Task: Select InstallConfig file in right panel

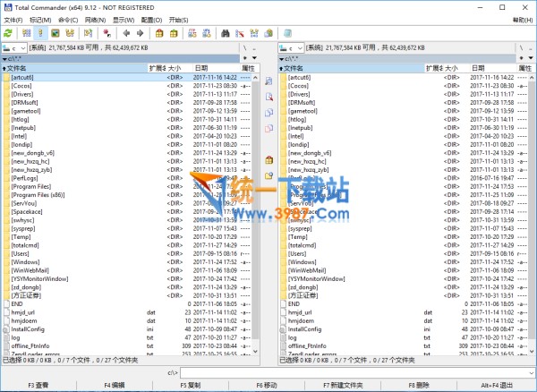Action: (x=306, y=329)
